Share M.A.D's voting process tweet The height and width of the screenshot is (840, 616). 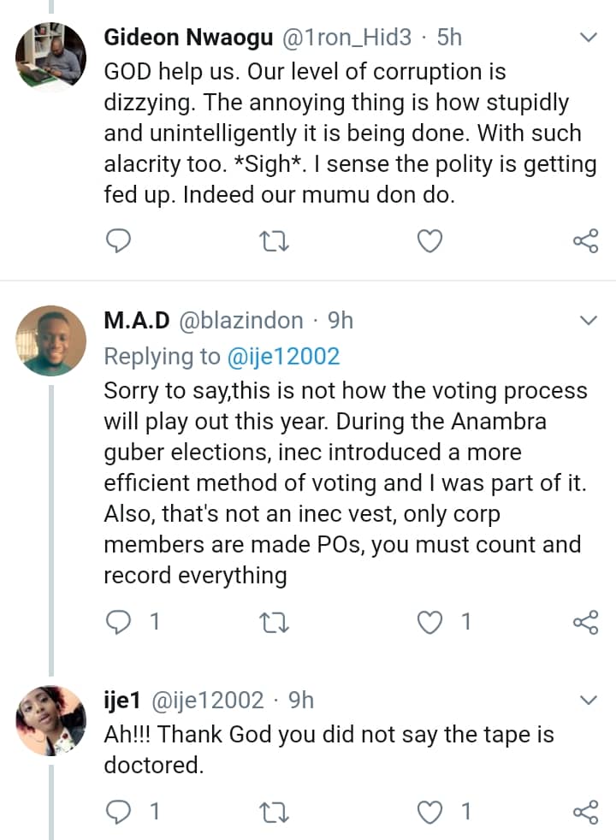[x=585, y=623]
